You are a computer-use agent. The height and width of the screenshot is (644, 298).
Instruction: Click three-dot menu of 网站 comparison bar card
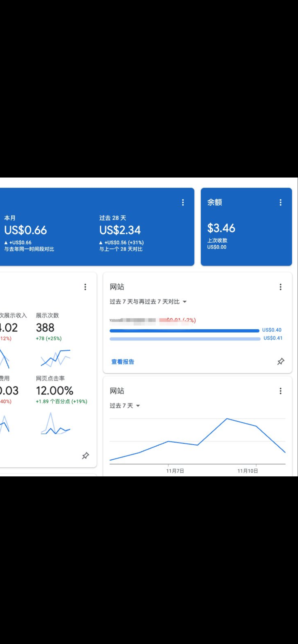[280, 287]
